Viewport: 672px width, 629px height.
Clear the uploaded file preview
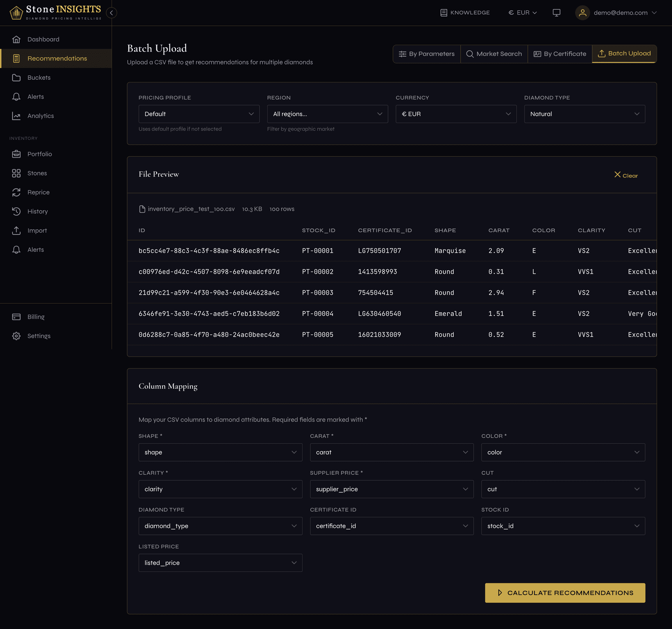coord(626,175)
